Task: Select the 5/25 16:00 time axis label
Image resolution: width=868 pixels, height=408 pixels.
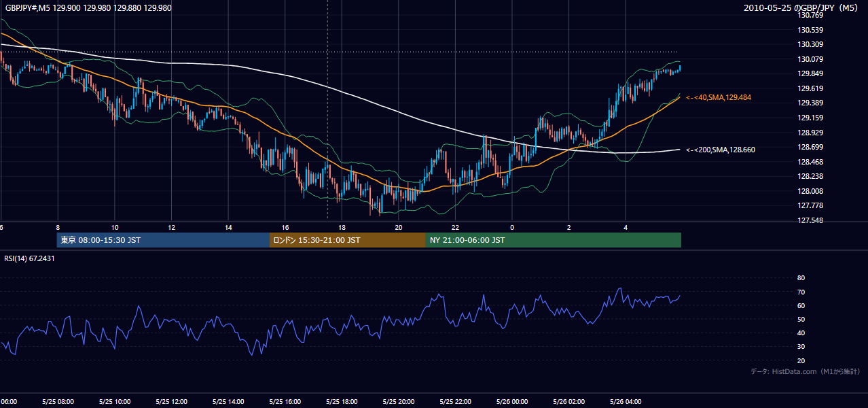Action: pyautogui.click(x=285, y=402)
